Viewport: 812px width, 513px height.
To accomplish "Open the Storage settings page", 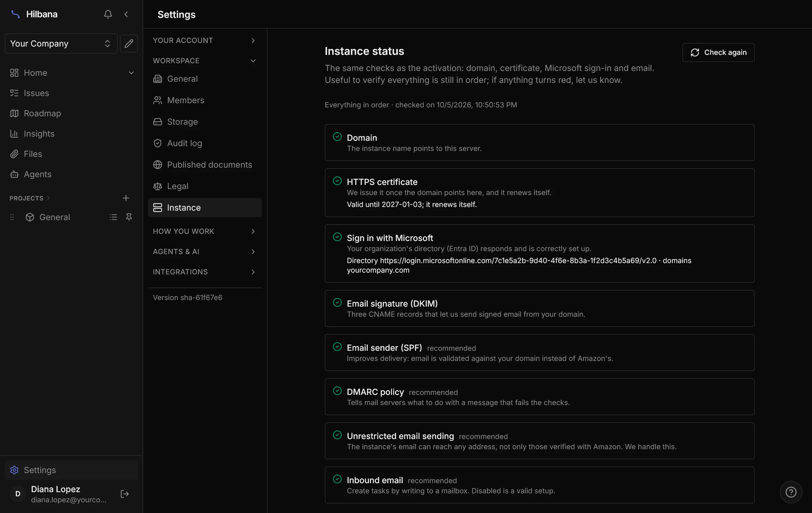I will (205, 122).
